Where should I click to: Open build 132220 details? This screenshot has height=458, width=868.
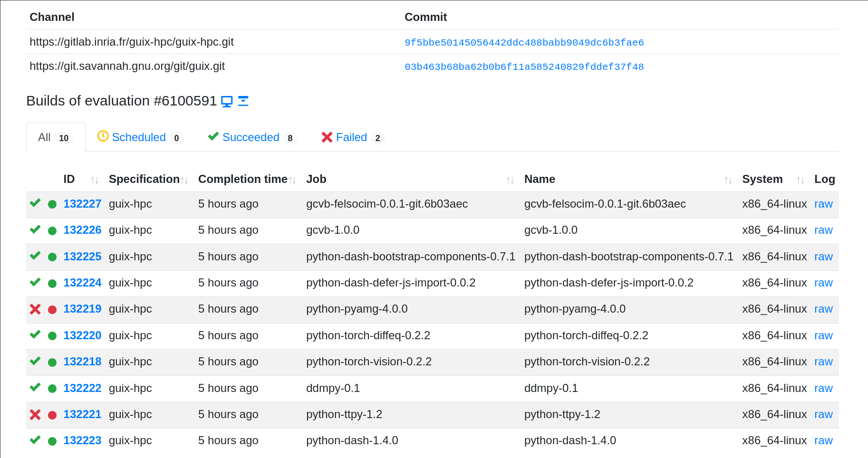(82, 335)
